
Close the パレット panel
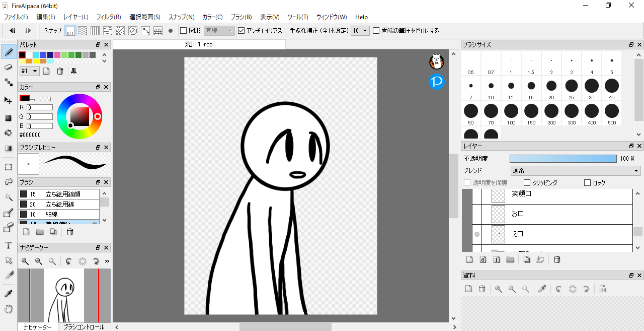(106, 45)
